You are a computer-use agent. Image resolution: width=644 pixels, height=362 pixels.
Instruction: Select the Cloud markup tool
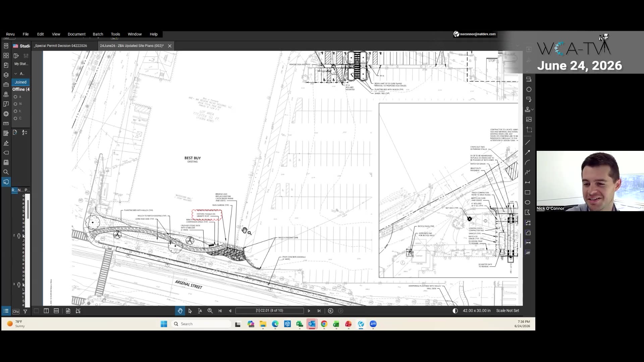[529, 89]
